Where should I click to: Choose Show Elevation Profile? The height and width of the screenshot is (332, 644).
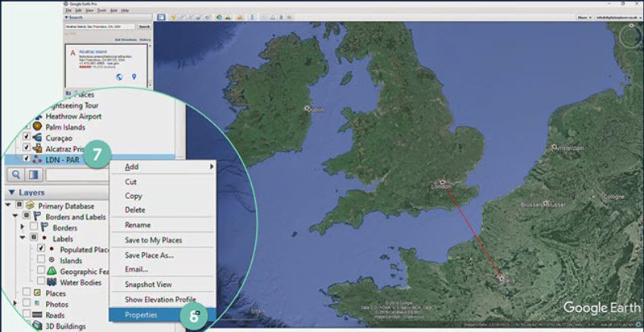click(160, 300)
